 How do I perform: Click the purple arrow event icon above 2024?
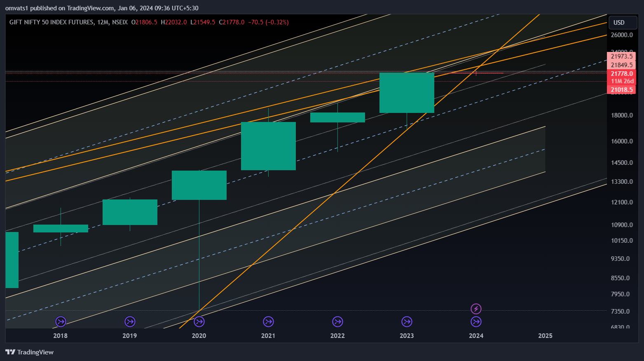point(476,321)
